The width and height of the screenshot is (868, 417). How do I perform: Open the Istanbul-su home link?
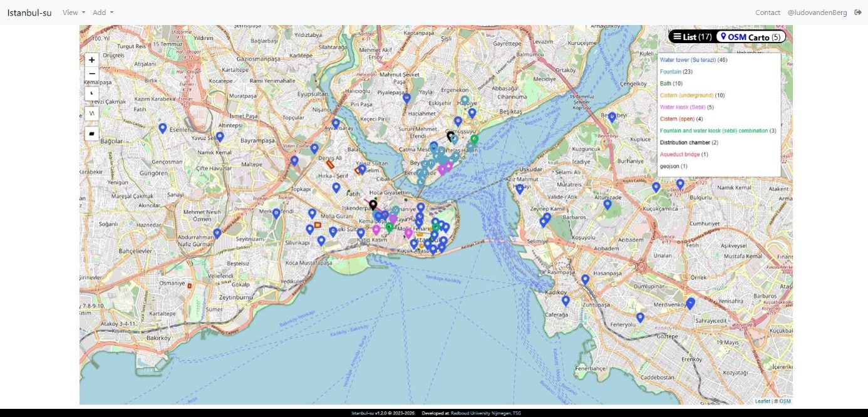tap(29, 13)
